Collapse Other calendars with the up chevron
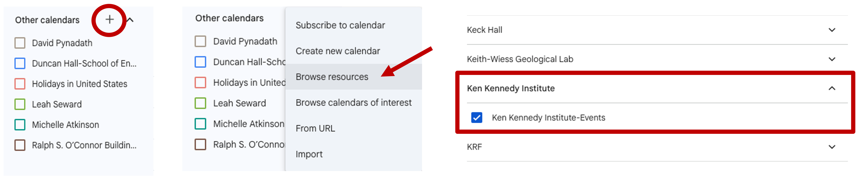 click(130, 20)
